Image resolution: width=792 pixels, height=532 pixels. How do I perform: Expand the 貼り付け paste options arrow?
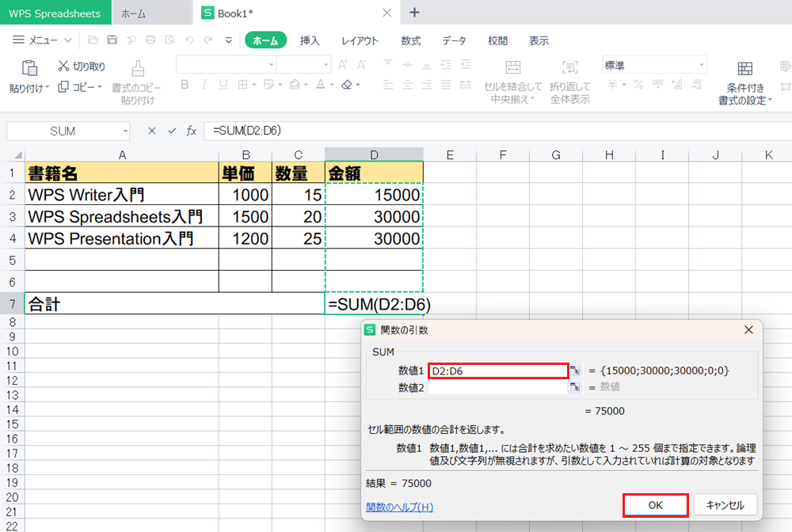click(x=47, y=87)
